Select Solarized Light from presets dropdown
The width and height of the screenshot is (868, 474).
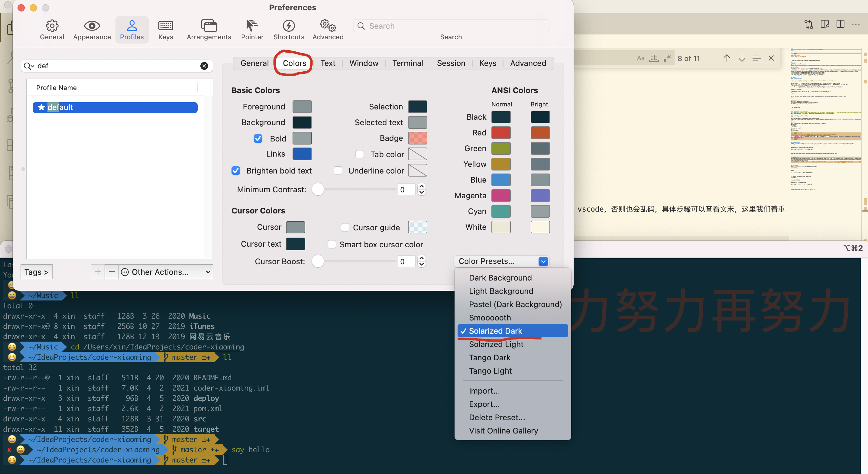(496, 344)
